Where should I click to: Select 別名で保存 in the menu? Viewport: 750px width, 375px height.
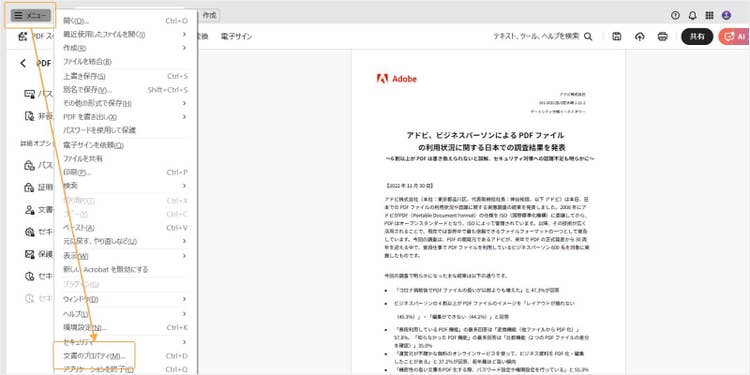point(125,90)
